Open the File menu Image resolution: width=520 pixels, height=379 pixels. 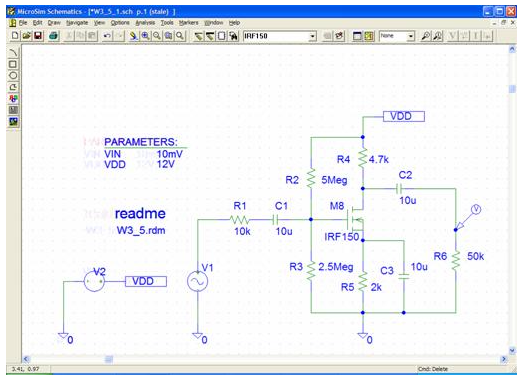(x=23, y=23)
